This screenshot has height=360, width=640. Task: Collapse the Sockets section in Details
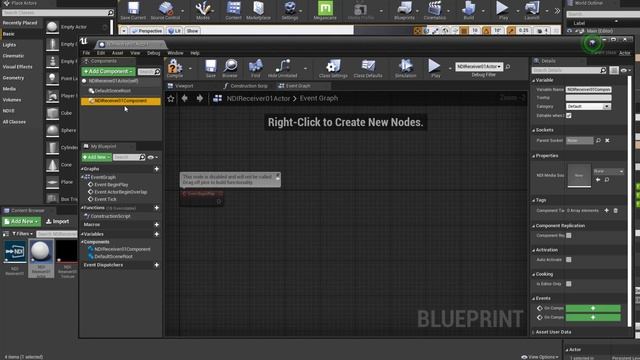point(533,130)
